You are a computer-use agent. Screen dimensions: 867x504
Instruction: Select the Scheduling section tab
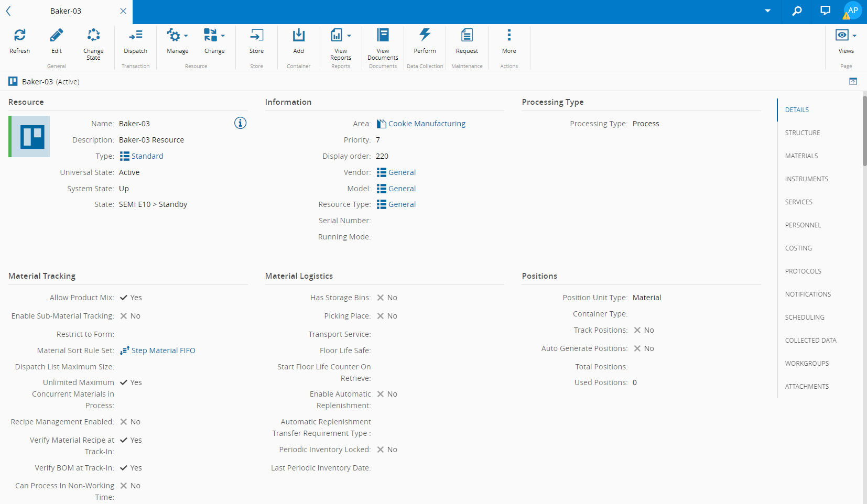click(804, 317)
